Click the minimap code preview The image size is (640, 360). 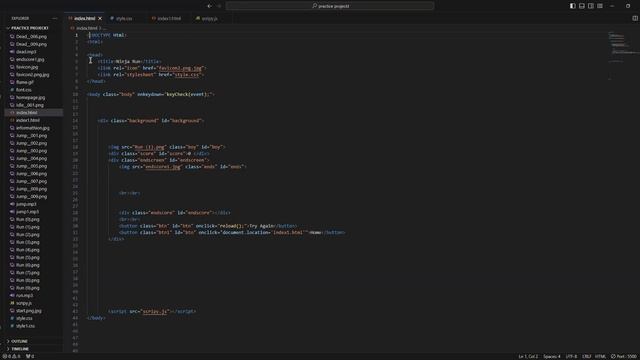tap(622, 55)
